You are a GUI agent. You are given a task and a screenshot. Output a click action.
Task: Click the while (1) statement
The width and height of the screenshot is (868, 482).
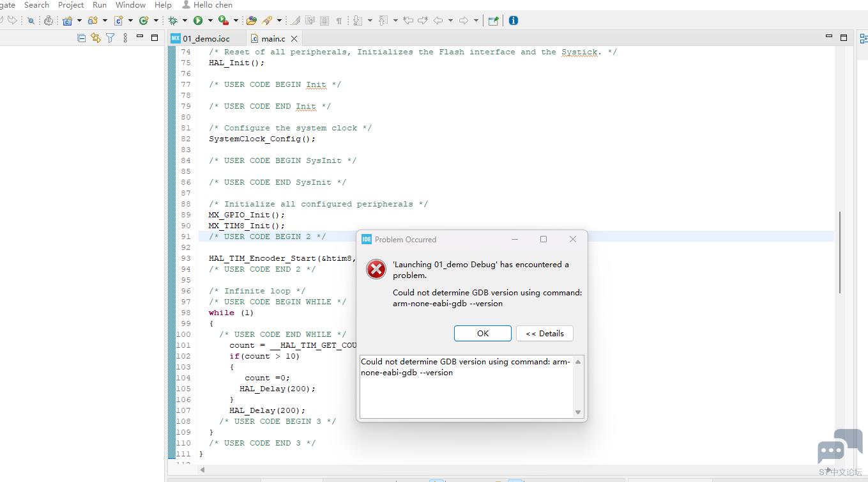coord(231,313)
